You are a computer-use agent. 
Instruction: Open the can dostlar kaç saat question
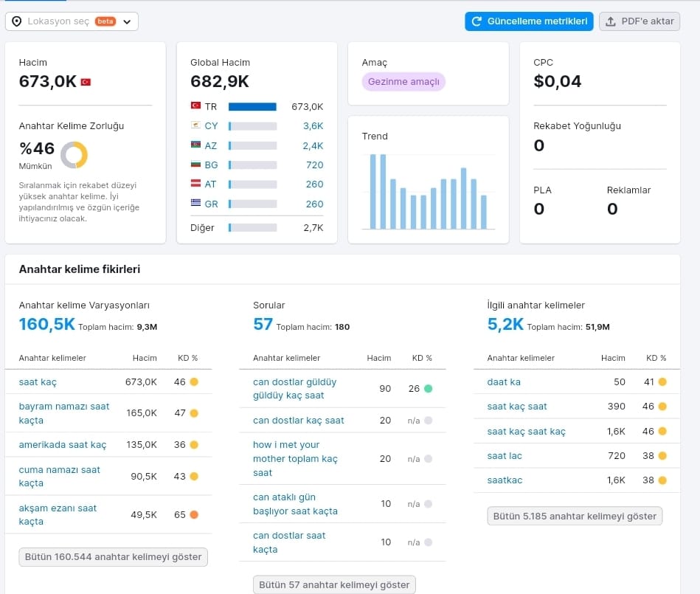[x=299, y=421]
